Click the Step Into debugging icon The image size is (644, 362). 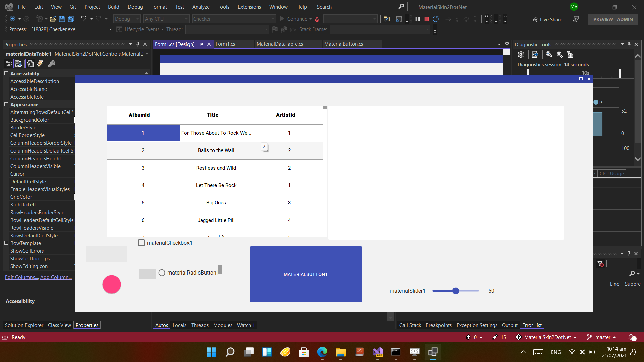click(x=457, y=19)
